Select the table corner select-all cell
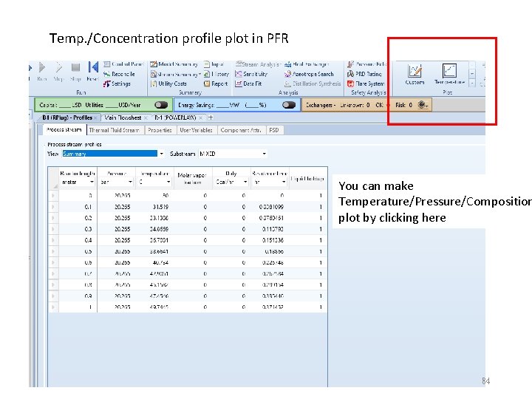532x399 pixels. tap(54, 178)
